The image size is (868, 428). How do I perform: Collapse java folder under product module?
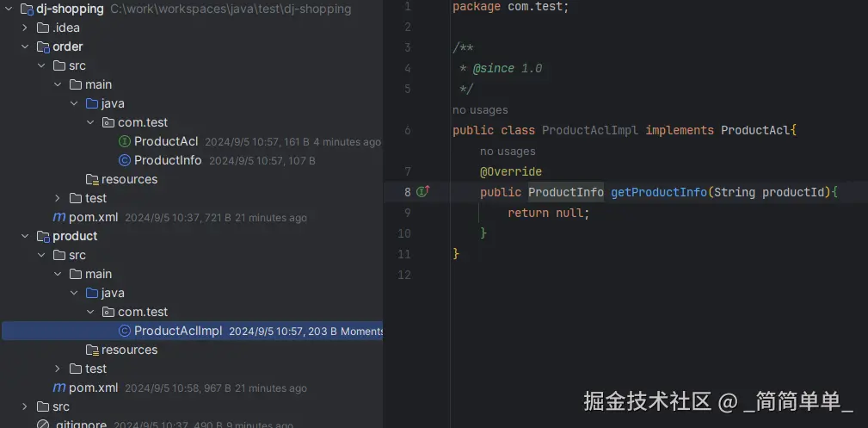(x=74, y=293)
